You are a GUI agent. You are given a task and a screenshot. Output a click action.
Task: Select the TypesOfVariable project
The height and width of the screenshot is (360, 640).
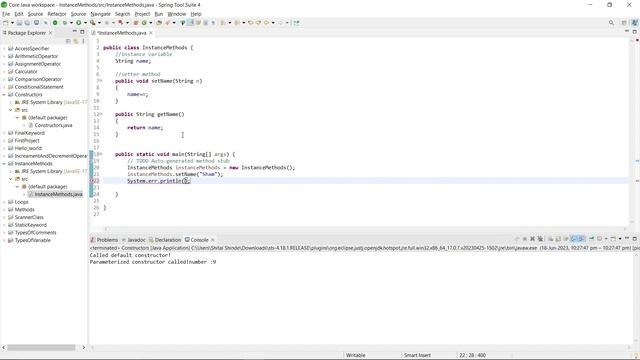pyautogui.click(x=33, y=240)
